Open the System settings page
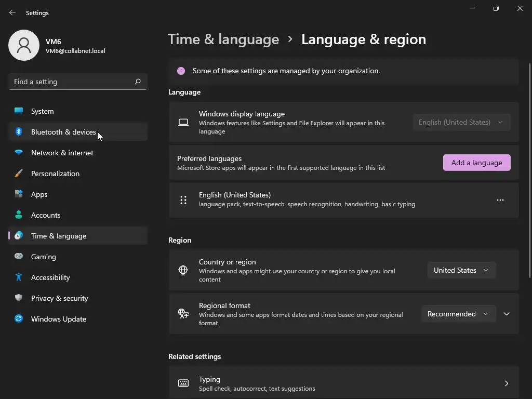532x399 pixels. [x=42, y=111]
